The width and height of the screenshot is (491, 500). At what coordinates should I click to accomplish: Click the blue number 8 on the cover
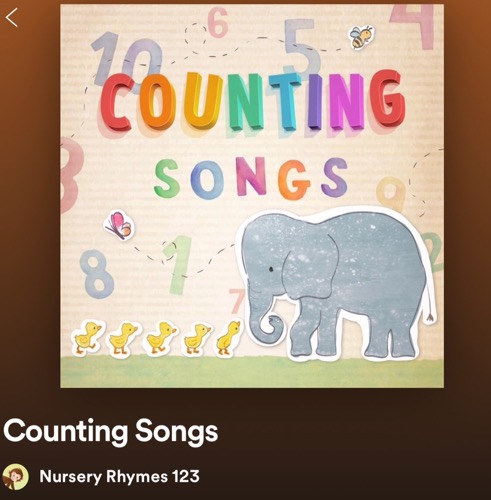point(96,274)
